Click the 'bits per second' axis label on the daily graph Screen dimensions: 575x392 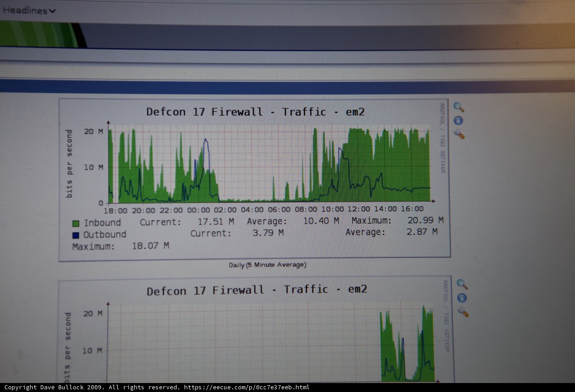pos(69,163)
